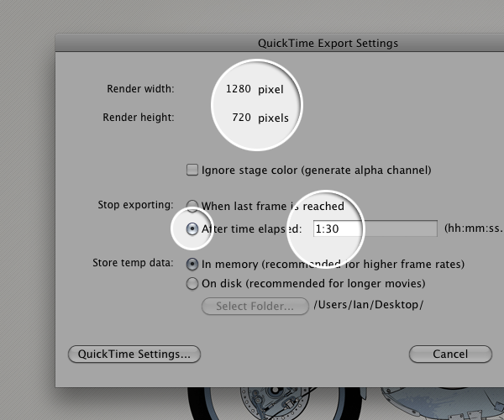504x420 pixels.
Task: Enable Ignore stage color checkbox
Action: [192, 170]
